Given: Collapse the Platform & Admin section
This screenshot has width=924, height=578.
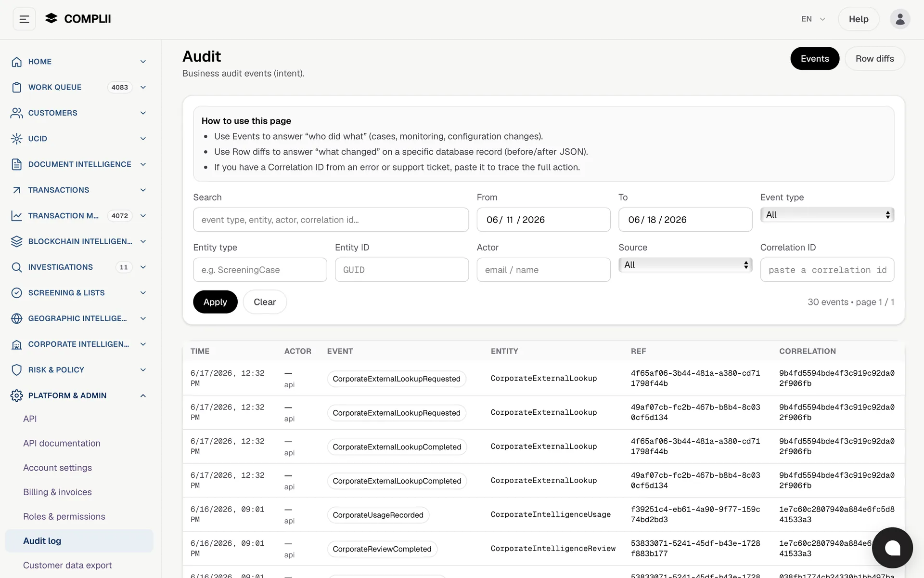Looking at the screenshot, I should pos(143,395).
